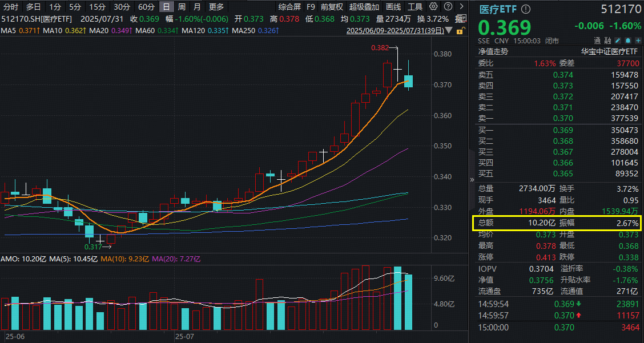Screen dimensions: 644x343
Task: Click the info icon beside 医疗ETF
Action: click(x=525, y=10)
